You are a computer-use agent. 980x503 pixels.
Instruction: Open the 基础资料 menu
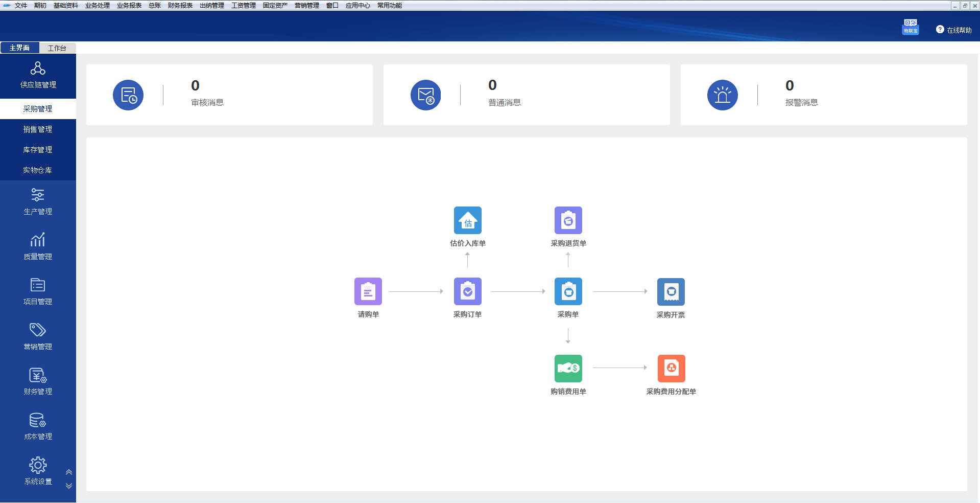65,6
